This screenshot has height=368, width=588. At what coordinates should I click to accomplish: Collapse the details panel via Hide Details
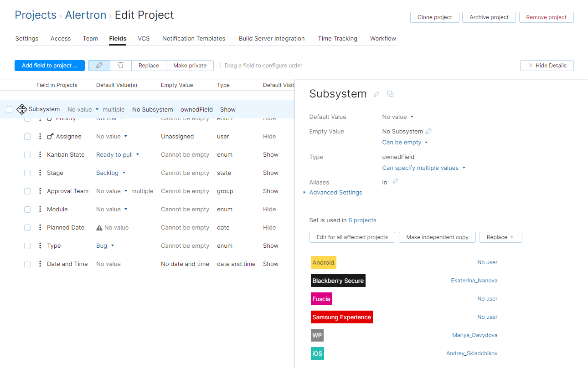pyautogui.click(x=547, y=65)
